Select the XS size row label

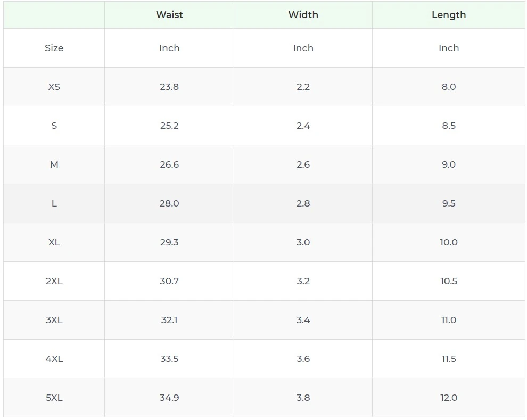tap(54, 87)
